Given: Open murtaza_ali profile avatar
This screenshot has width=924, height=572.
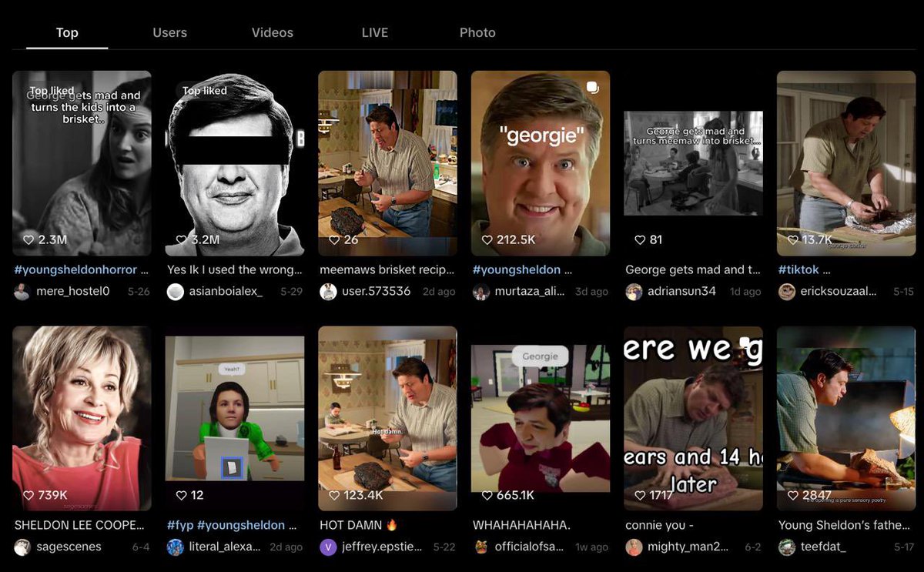Looking at the screenshot, I should click(x=481, y=292).
